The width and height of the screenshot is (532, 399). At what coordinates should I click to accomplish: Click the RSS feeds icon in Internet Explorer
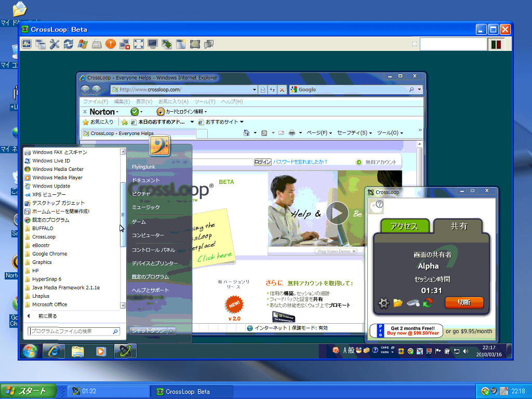pyautogui.click(x=264, y=133)
